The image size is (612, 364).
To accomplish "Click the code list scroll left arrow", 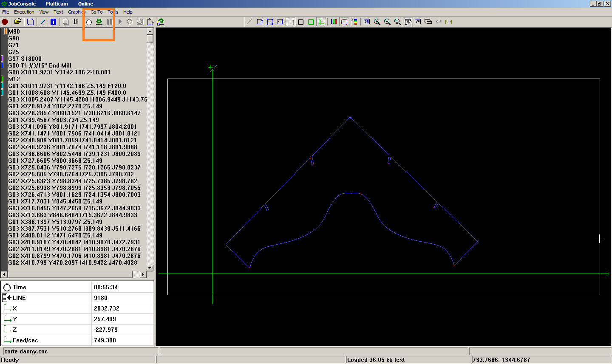I will click(4, 275).
